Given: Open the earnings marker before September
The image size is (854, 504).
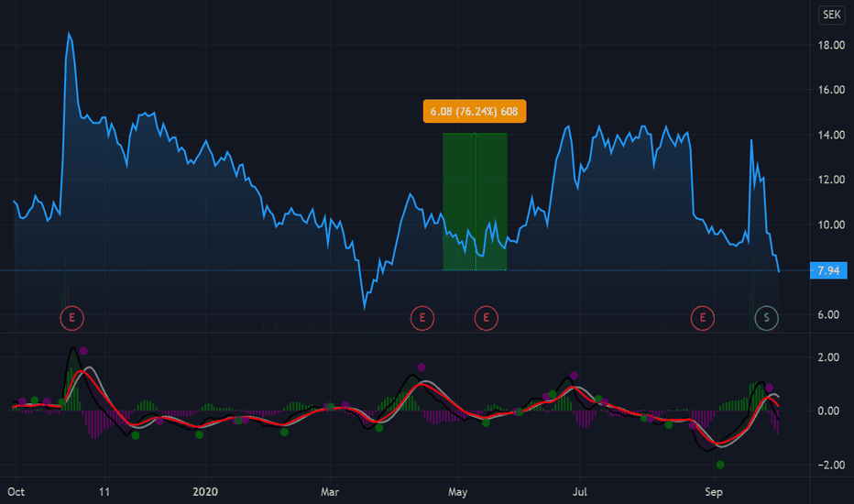Looking at the screenshot, I should (x=703, y=318).
